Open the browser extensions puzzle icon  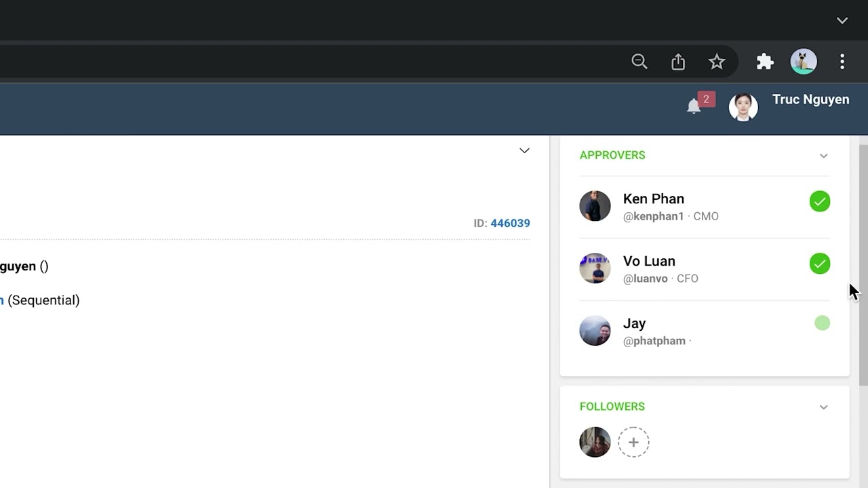coord(765,62)
